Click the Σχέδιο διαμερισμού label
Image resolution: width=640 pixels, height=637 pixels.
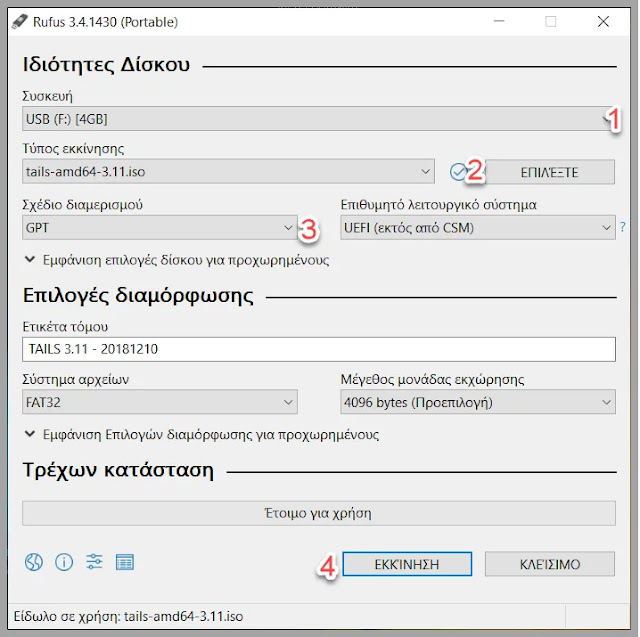82,204
